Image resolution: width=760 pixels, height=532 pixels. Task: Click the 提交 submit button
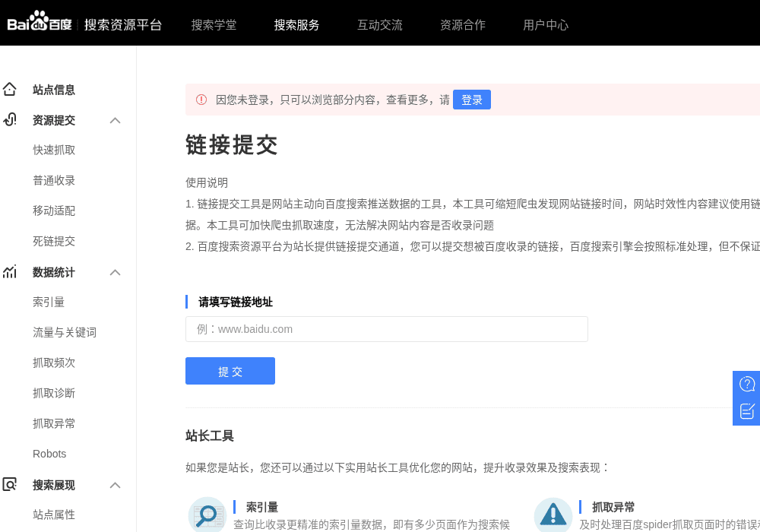point(230,371)
